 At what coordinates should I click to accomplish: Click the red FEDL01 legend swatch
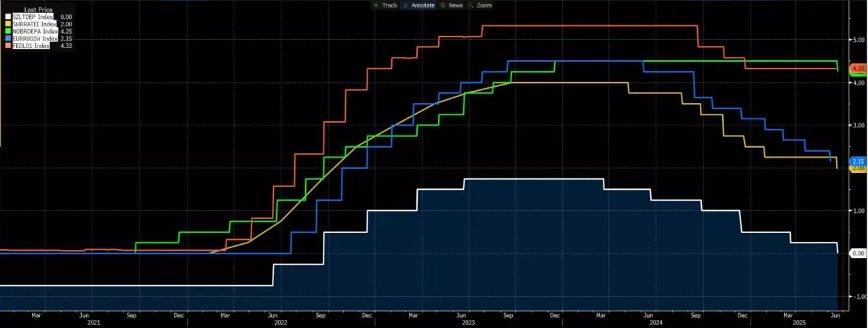[8, 46]
